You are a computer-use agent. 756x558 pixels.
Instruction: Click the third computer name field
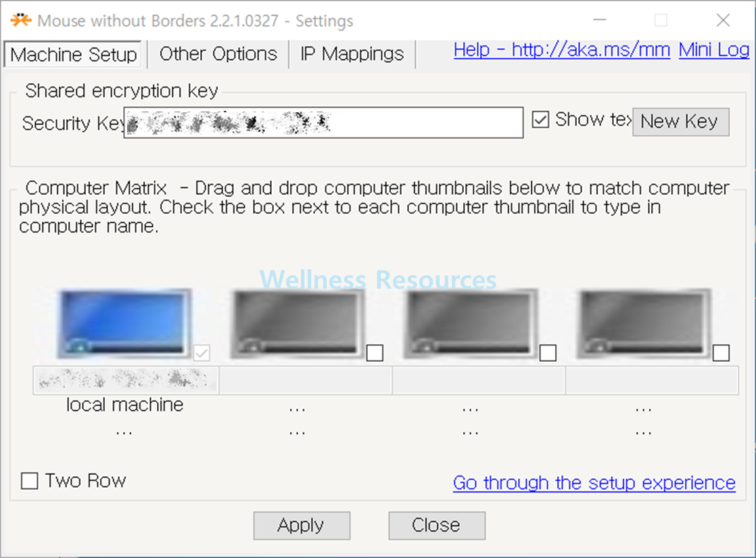[x=479, y=381]
